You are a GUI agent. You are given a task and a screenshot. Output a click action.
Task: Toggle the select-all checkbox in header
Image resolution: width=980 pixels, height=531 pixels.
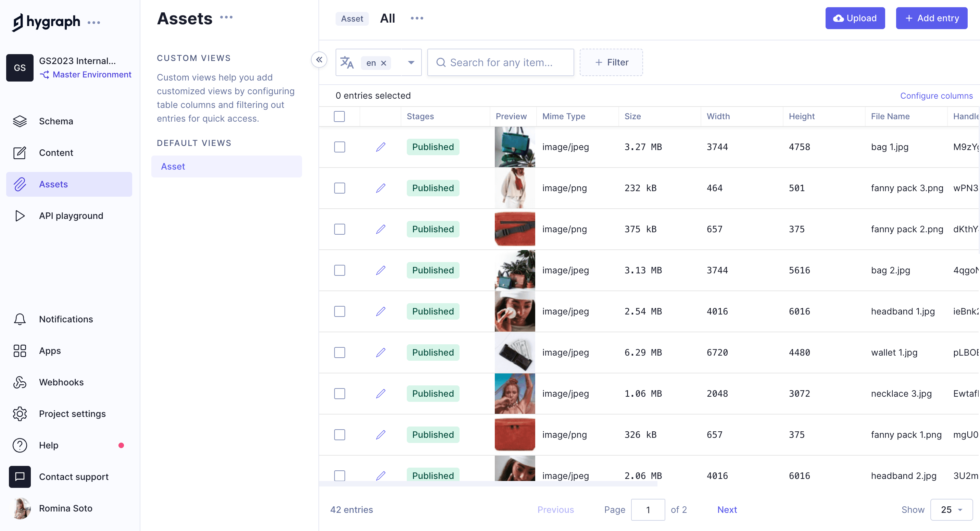pyautogui.click(x=339, y=116)
